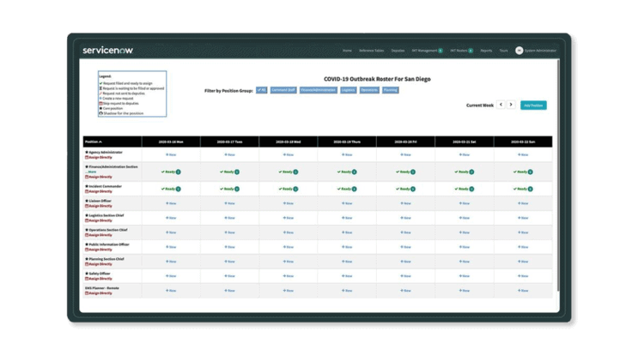Open Ready status for Incident Commander on Saturday

click(464, 189)
